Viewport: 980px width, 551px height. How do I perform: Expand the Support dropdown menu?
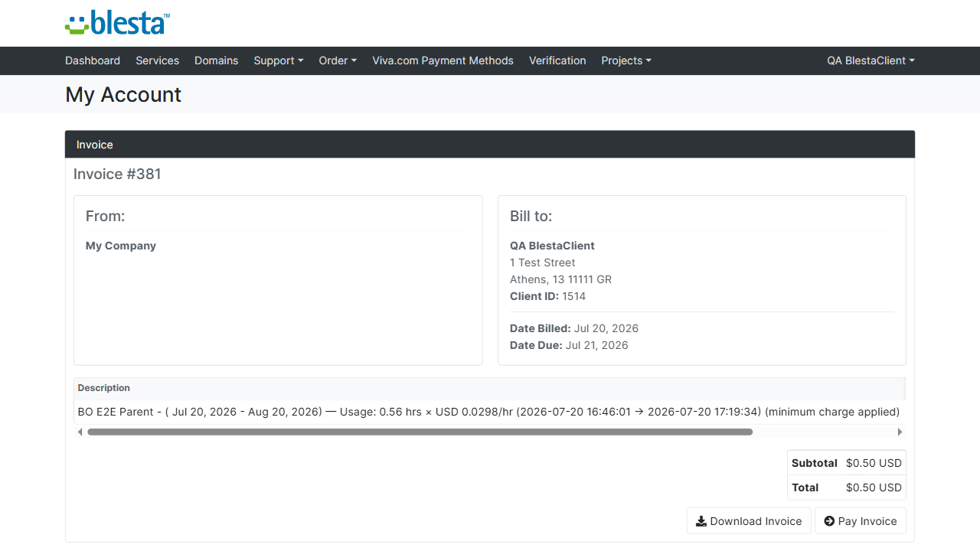(279, 60)
